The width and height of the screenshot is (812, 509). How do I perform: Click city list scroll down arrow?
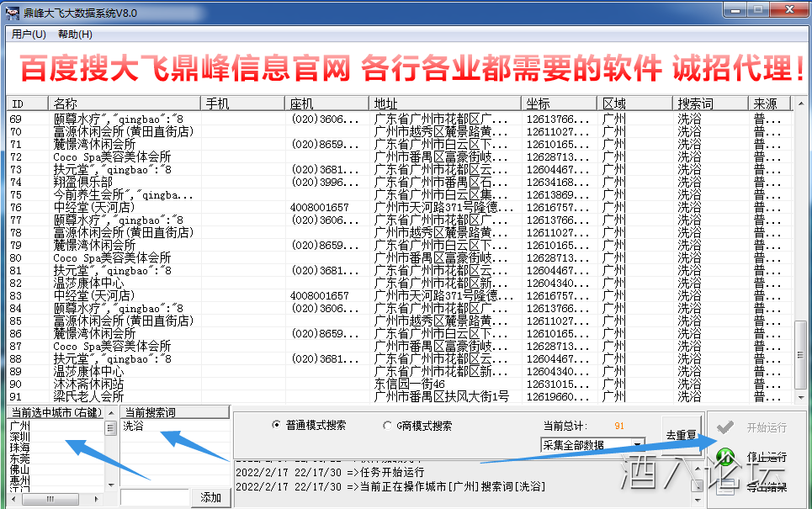tap(111, 485)
